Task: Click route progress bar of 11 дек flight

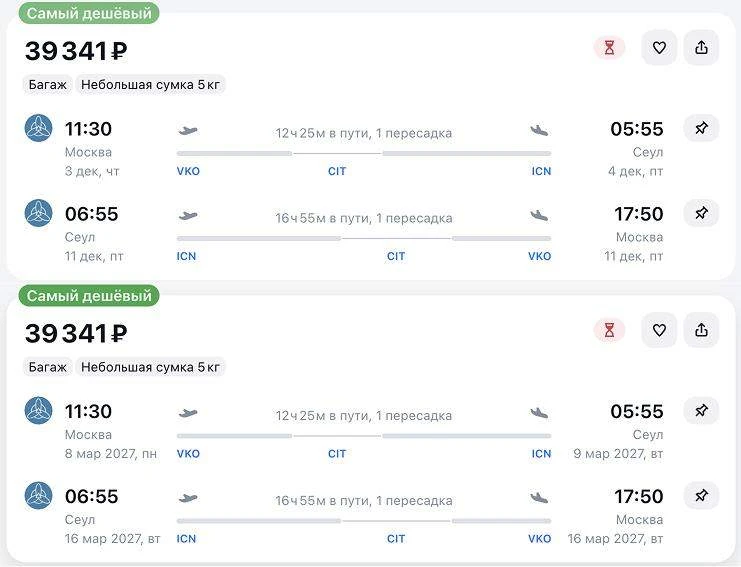Action: [364, 239]
